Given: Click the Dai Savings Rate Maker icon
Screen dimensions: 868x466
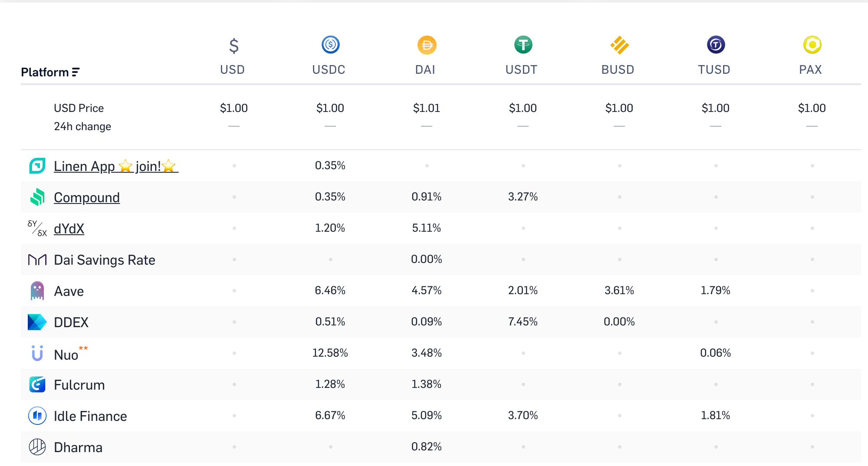Looking at the screenshot, I should coord(37,259).
